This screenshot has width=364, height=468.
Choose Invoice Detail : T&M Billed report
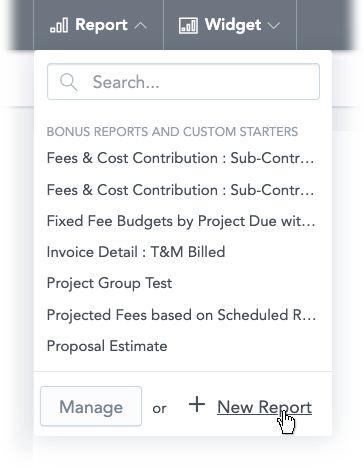136,252
